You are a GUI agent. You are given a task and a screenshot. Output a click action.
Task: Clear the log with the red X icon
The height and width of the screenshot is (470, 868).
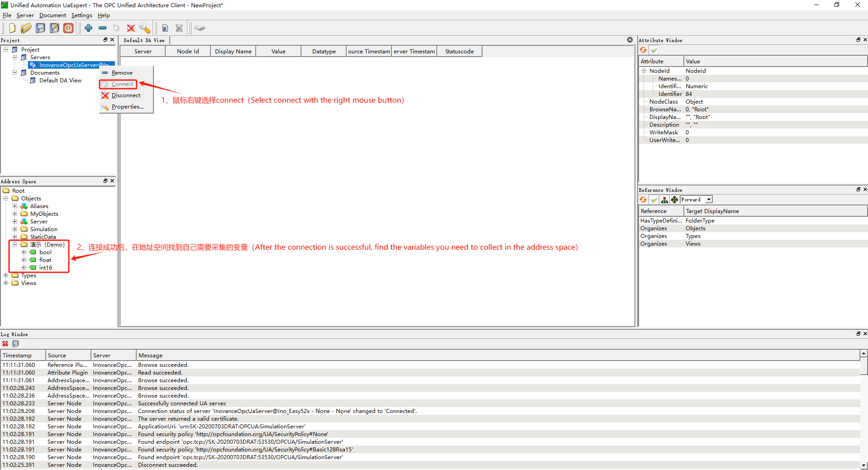(x=5, y=344)
